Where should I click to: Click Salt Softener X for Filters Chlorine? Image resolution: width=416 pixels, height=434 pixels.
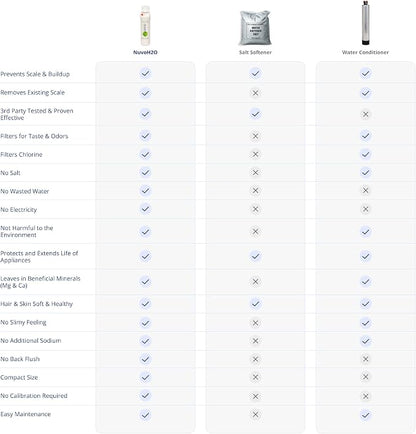point(255,154)
